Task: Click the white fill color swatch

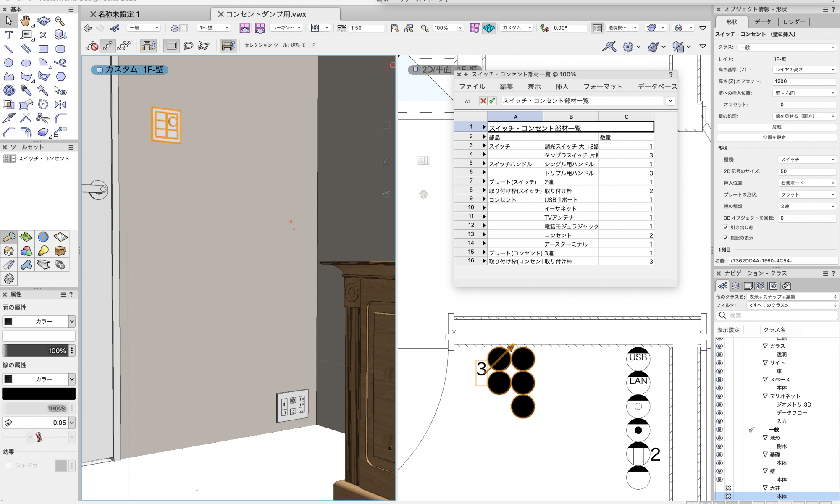Action: 39,336
